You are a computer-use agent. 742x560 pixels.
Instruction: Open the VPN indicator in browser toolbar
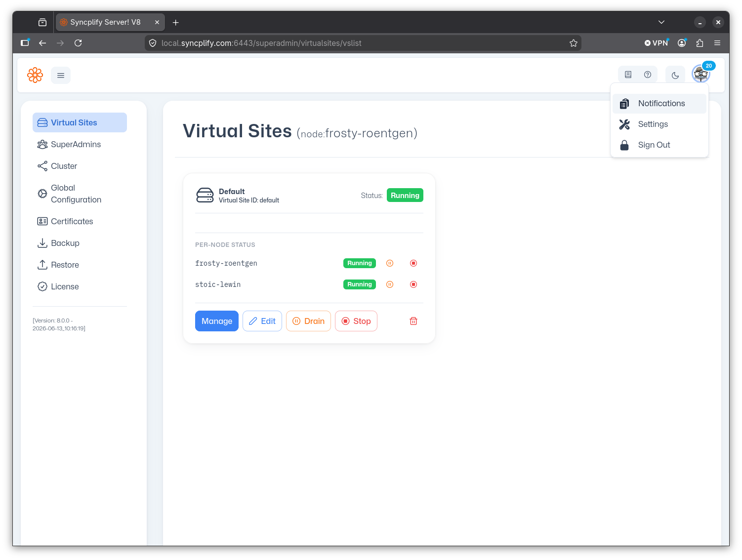pos(656,43)
